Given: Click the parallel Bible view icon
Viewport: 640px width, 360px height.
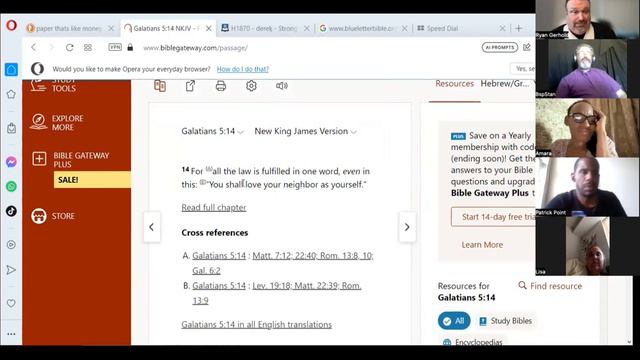Looking at the screenshot, I should (x=160, y=86).
